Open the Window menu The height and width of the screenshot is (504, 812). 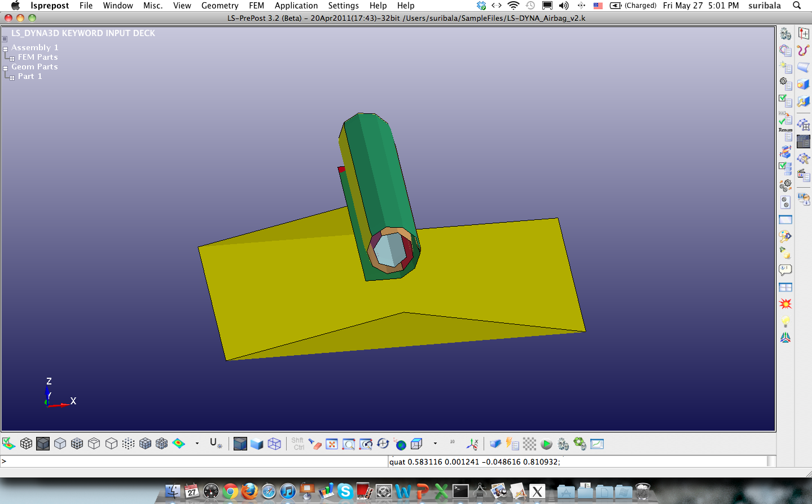pyautogui.click(x=118, y=6)
